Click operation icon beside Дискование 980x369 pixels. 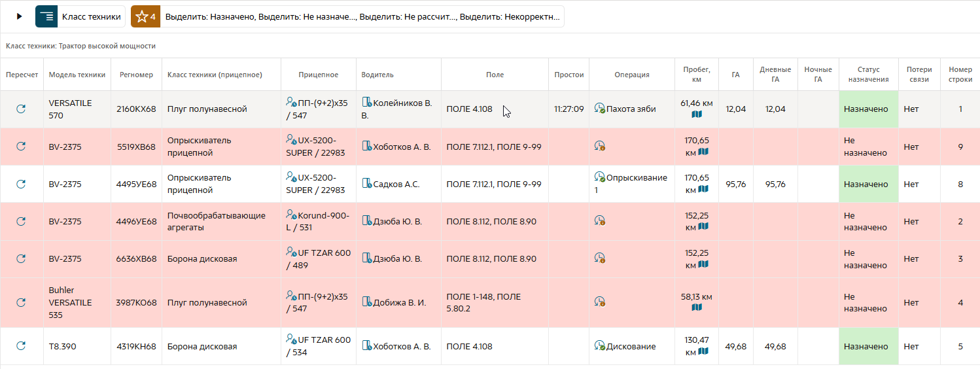pos(599,345)
